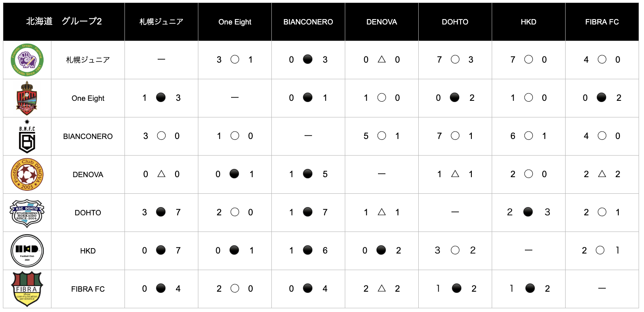Click the One Eight red crest logo

coord(27,98)
